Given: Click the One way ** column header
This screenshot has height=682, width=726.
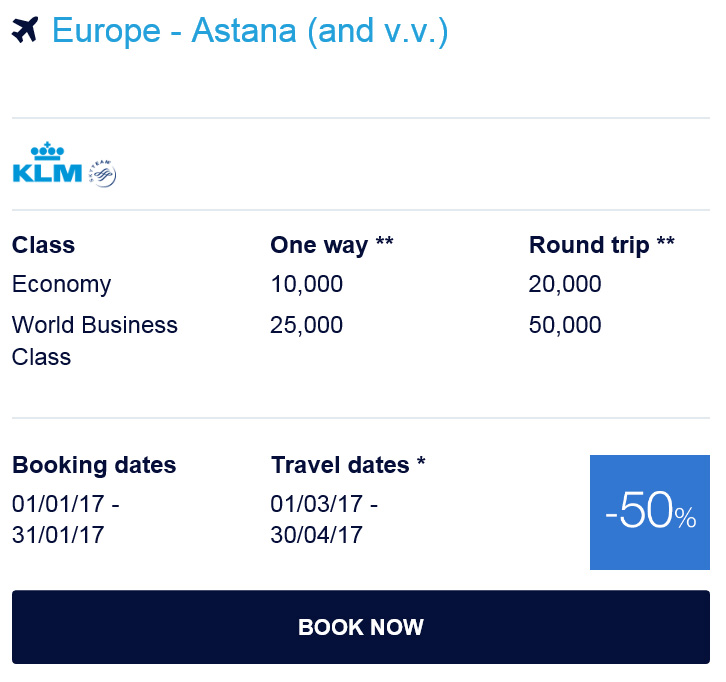Looking at the screenshot, I should click(331, 245).
